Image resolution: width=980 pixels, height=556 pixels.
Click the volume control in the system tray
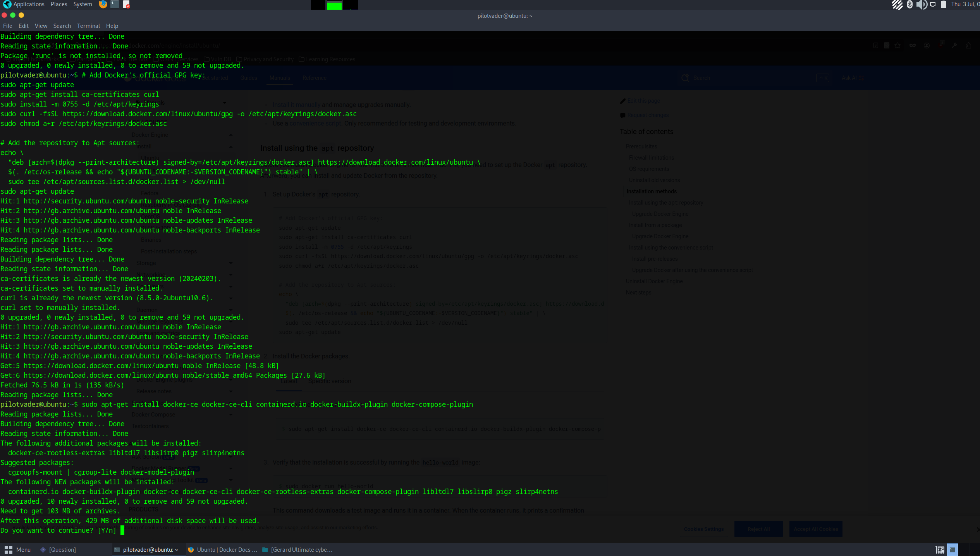point(922,5)
